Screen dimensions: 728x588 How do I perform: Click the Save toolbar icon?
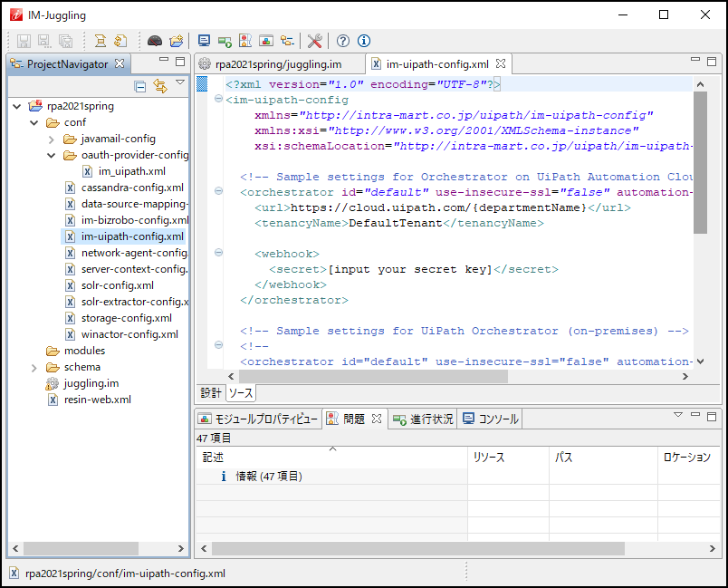(x=24, y=41)
